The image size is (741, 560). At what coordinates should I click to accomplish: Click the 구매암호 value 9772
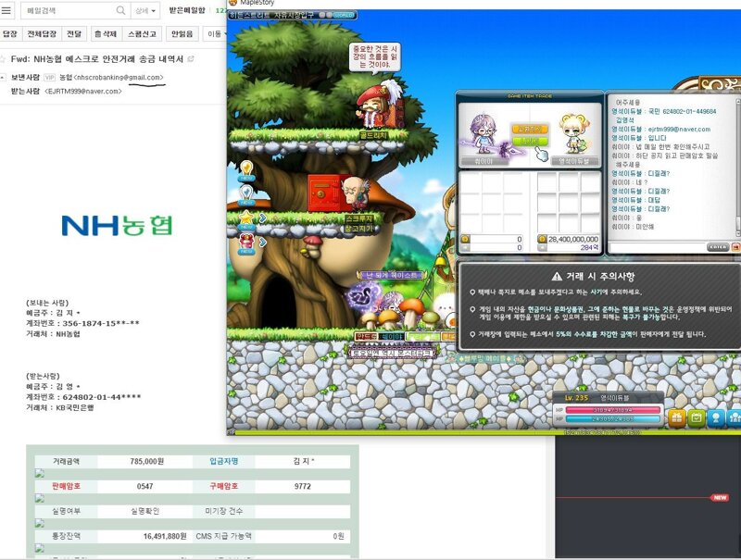pyautogui.click(x=303, y=486)
